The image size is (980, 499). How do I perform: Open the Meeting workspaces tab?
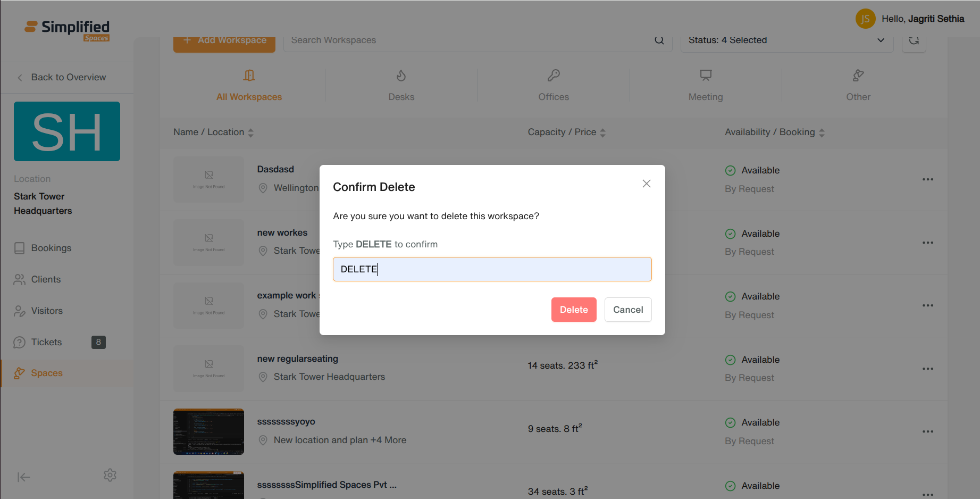tap(706, 85)
